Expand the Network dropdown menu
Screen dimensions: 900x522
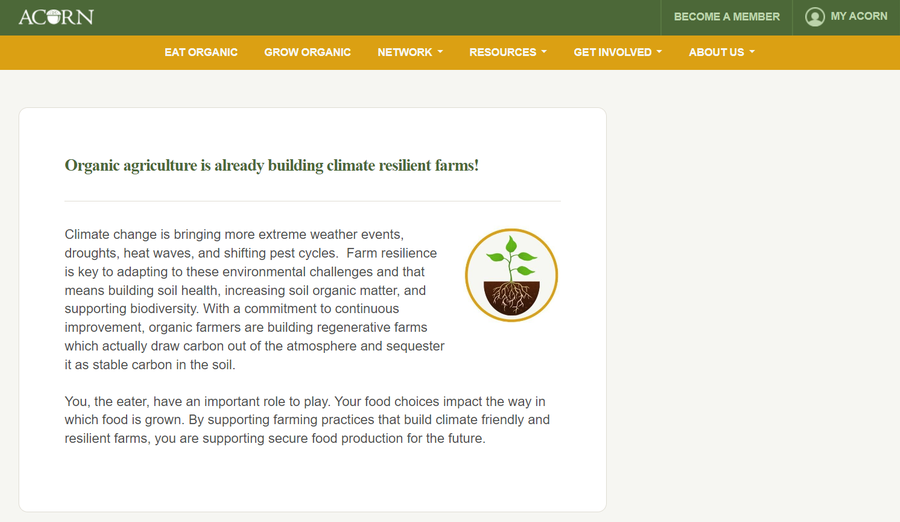(x=410, y=52)
